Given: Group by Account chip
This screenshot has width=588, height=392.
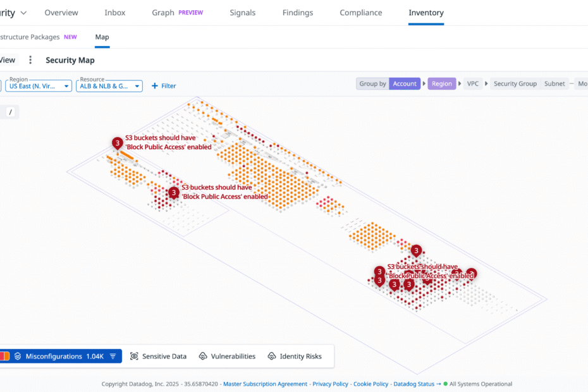Looking at the screenshot, I should point(405,83).
